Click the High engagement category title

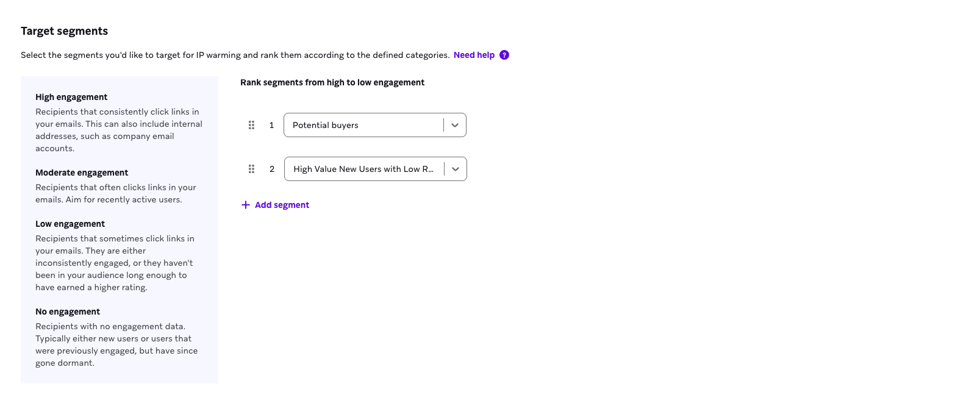click(x=71, y=97)
